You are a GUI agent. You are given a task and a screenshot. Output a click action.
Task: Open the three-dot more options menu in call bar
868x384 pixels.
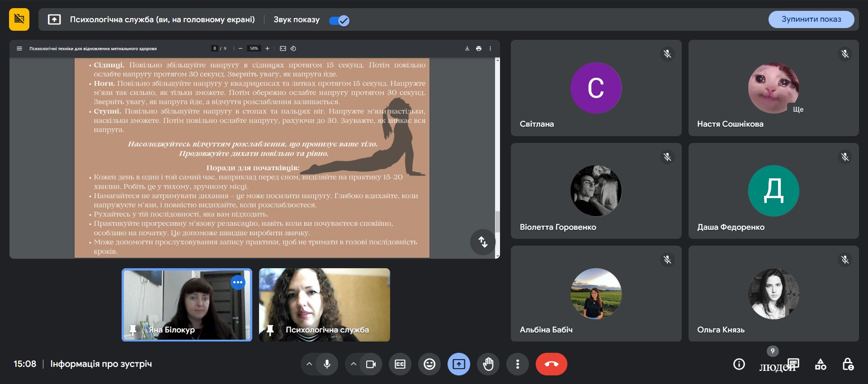point(518,364)
